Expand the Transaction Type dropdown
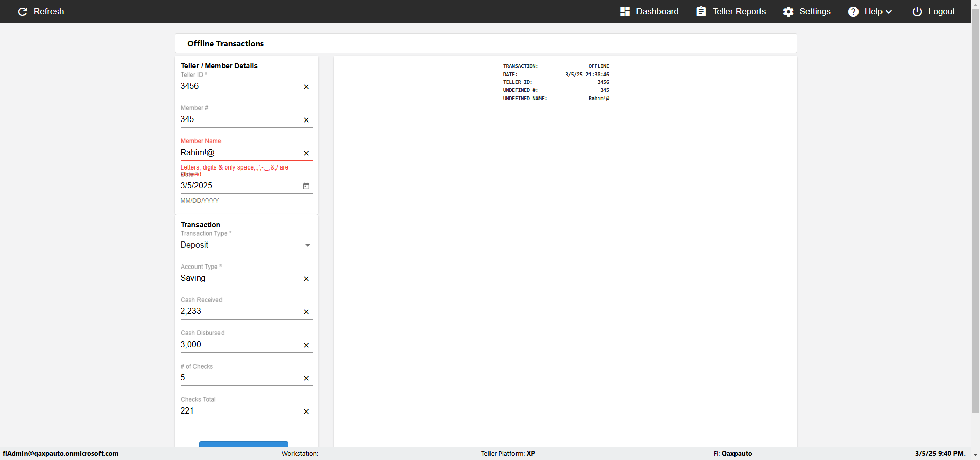 pos(308,246)
